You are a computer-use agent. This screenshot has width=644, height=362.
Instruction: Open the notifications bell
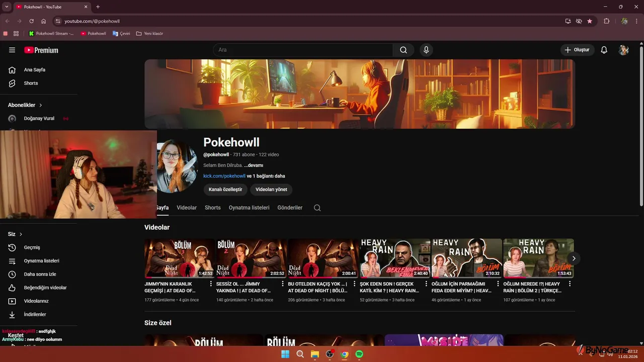pos(604,50)
